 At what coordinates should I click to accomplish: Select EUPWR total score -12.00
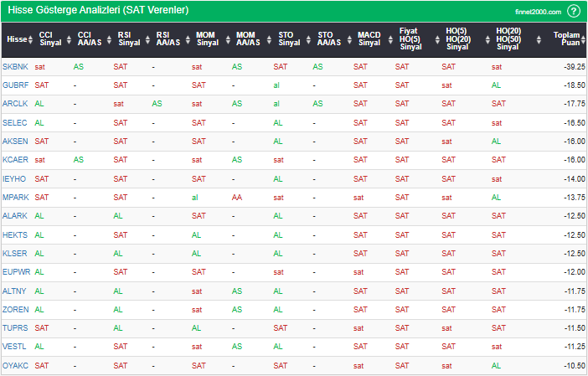pyautogui.click(x=575, y=272)
